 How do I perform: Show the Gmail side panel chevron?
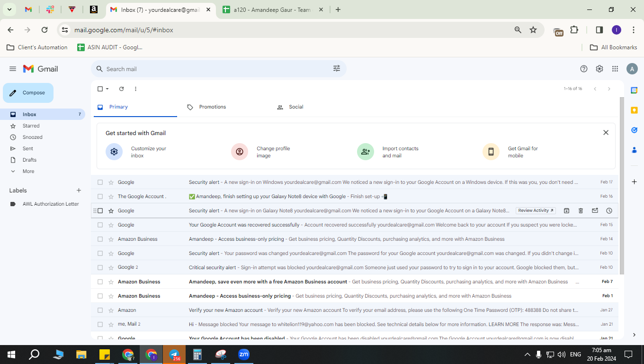[x=634, y=335]
